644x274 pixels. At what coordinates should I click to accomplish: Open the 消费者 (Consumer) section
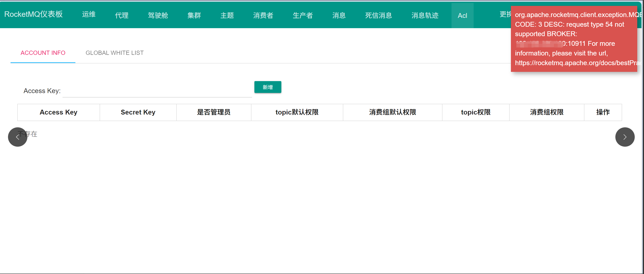(x=263, y=15)
